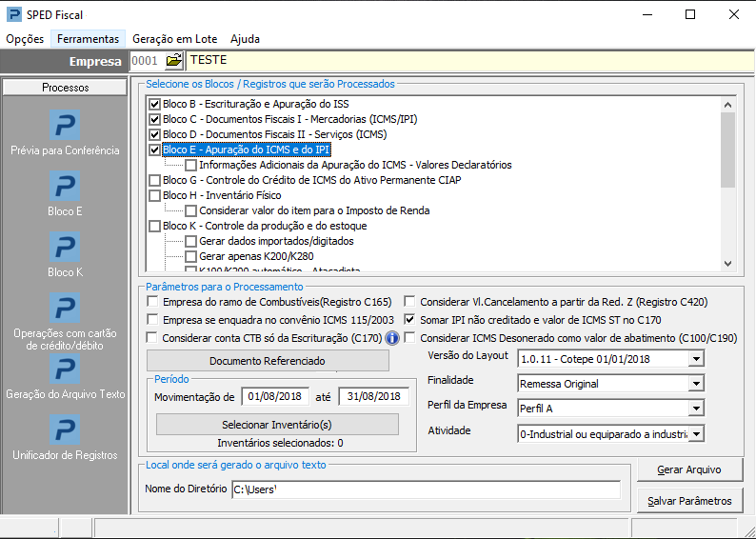Uncheck Bloco E - Apuração do ICMS e IPI

(x=155, y=150)
